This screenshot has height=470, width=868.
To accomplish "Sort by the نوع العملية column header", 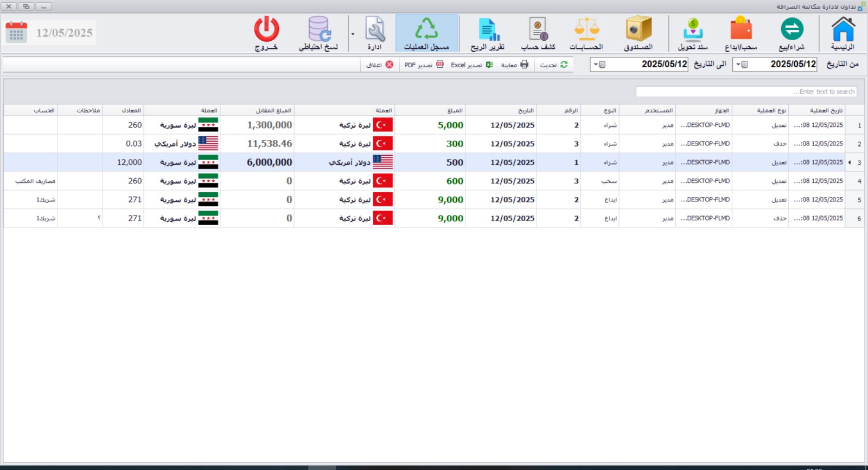I will coord(760,110).
